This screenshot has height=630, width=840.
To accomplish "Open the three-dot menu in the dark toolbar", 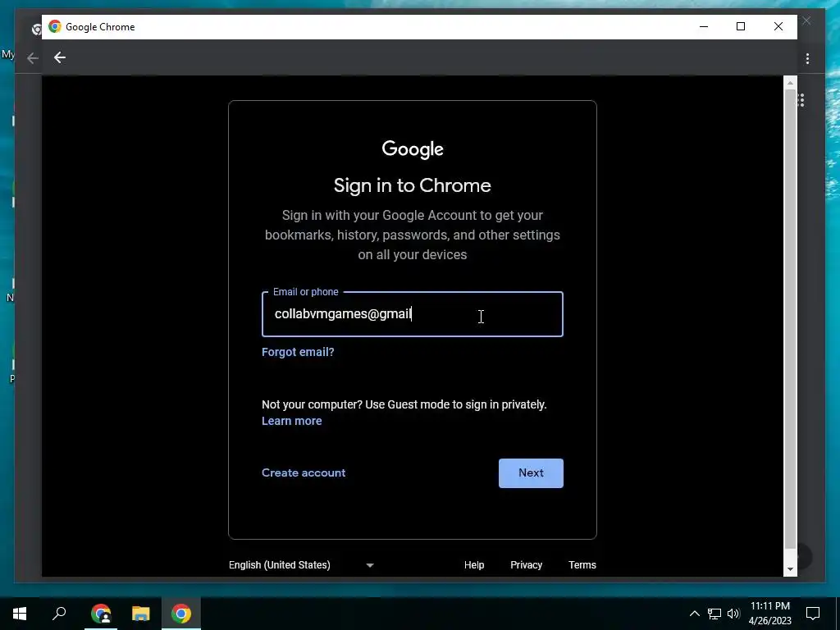I will coord(807,58).
